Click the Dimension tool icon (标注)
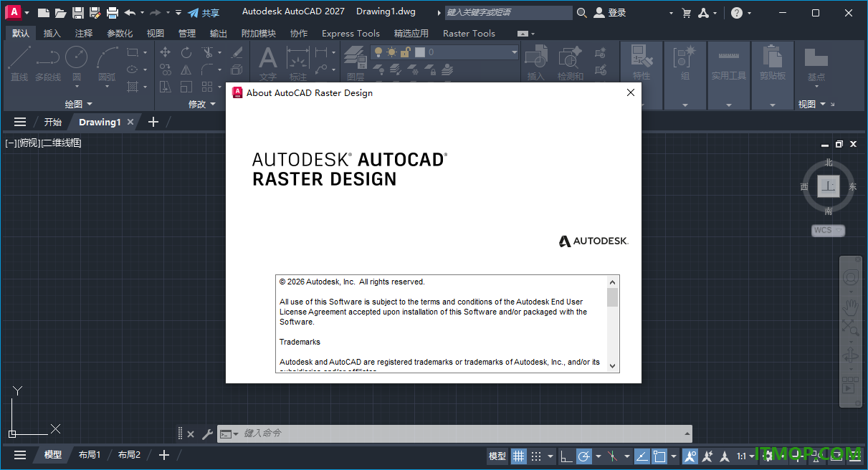The image size is (868, 470). [297, 57]
